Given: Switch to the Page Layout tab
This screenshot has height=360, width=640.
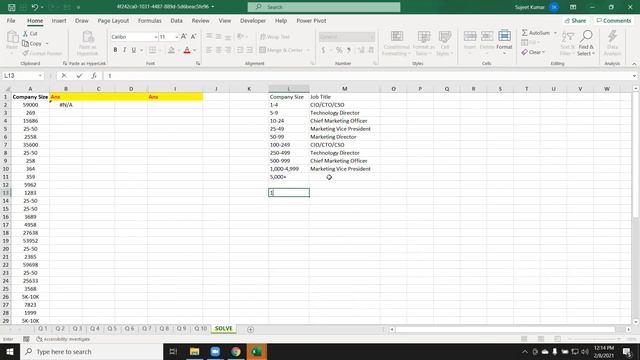Looking at the screenshot, I should click(x=113, y=20).
